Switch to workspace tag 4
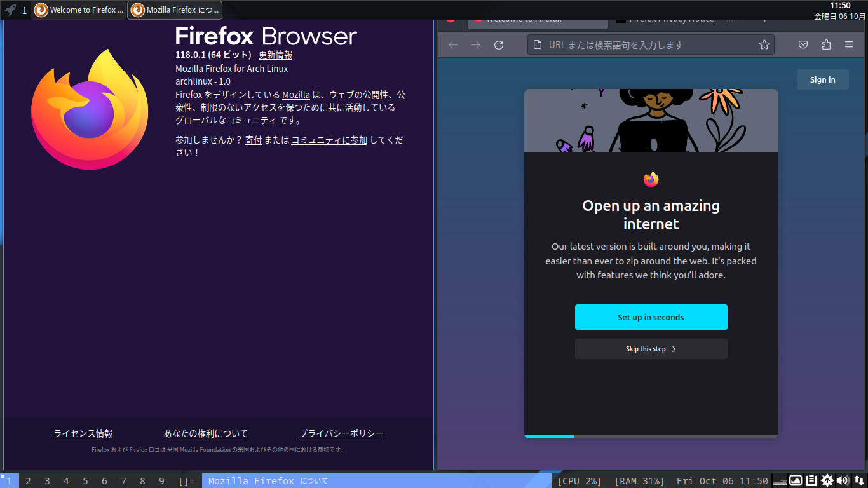 [66, 481]
